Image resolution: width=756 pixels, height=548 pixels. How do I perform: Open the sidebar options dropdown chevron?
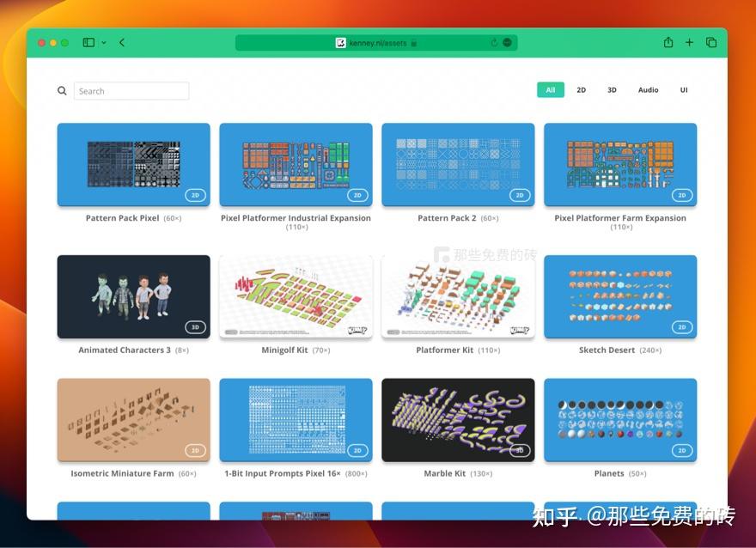point(104,42)
